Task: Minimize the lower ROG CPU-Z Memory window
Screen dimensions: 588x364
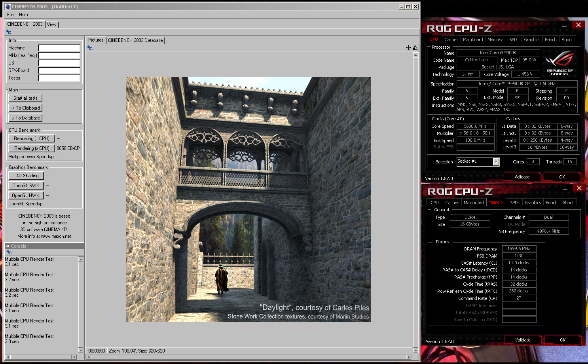Action: 565,189
